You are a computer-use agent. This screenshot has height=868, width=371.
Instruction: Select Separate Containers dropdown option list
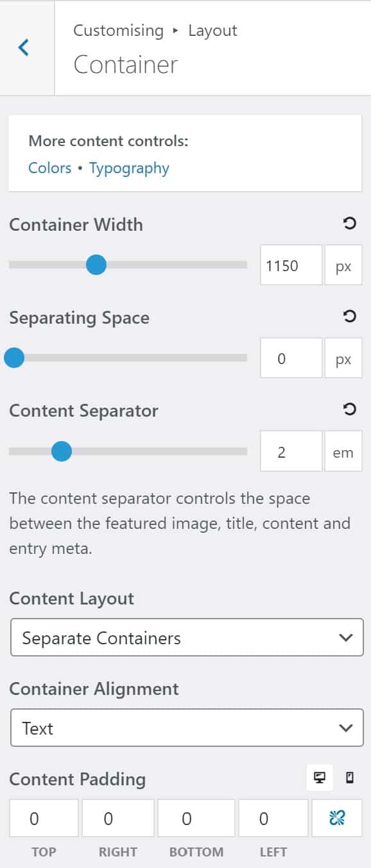click(x=185, y=638)
